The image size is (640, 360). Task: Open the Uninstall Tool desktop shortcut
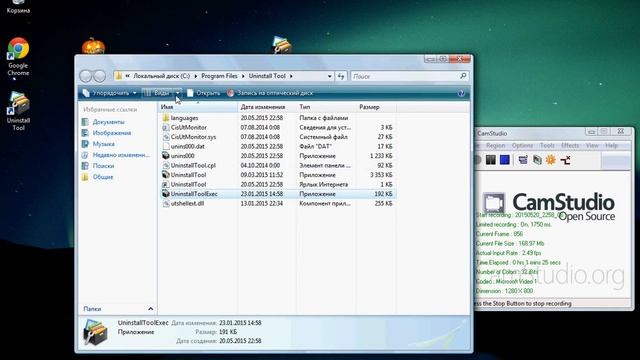[x=18, y=110]
